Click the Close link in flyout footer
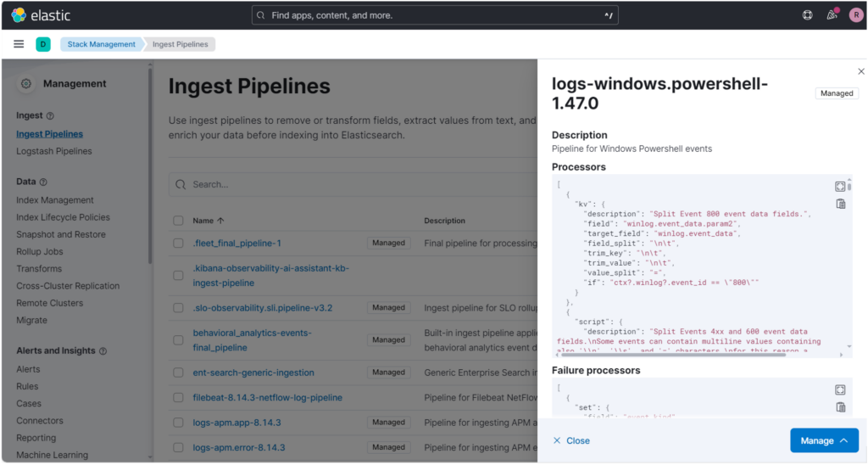This screenshot has height=465, width=868. 571,440
